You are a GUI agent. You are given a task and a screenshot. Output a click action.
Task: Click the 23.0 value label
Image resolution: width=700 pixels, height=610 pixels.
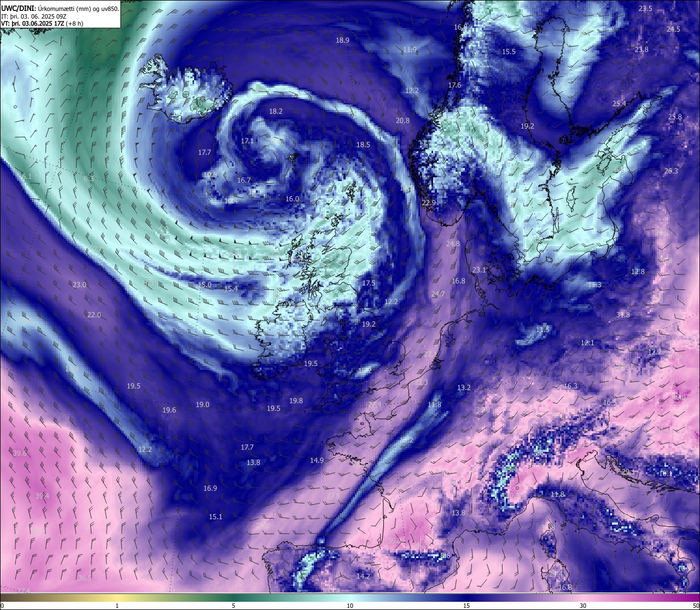[79, 284]
